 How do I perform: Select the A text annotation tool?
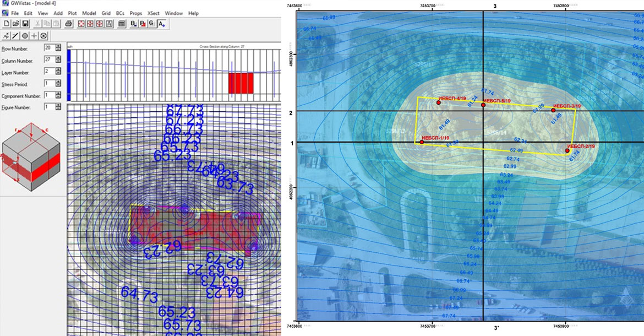[x=162, y=24]
